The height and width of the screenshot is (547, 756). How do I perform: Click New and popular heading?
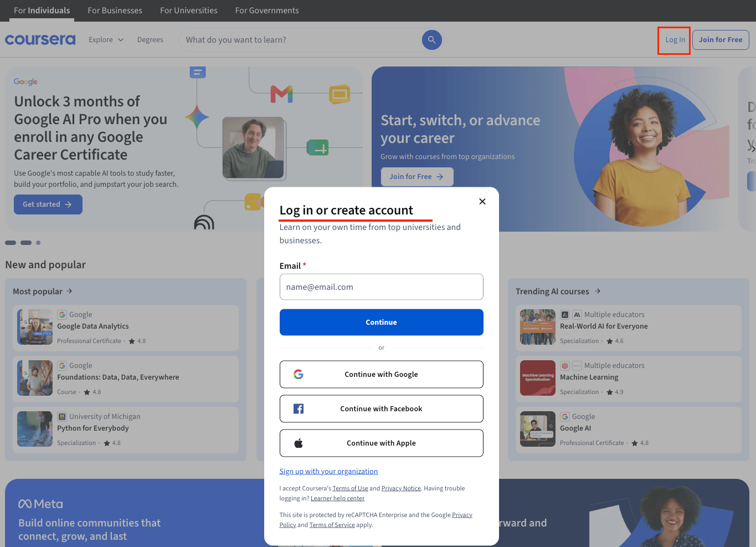(45, 265)
